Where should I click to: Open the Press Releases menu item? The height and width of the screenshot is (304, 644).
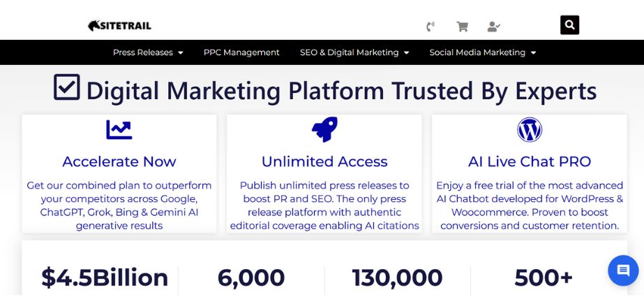click(143, 52)
